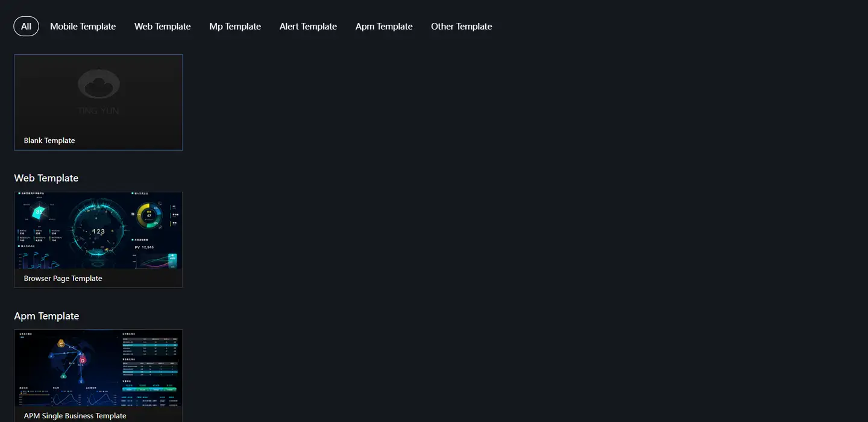Click the Ting Yun cloud logo
Viewport: 868px width, 422px height.
pyautogui.click(x=99, y=85)
